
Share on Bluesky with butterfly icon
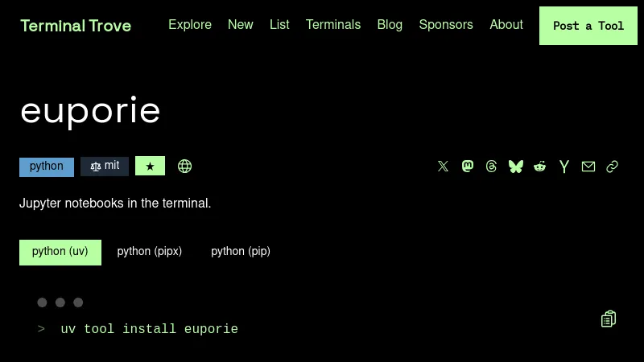coord(516,167)
